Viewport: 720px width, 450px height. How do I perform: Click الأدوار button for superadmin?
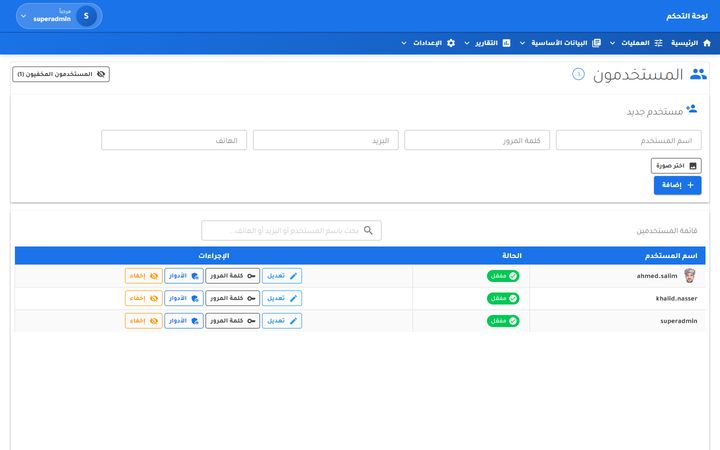pyautogui.click(x=184, y=321)
